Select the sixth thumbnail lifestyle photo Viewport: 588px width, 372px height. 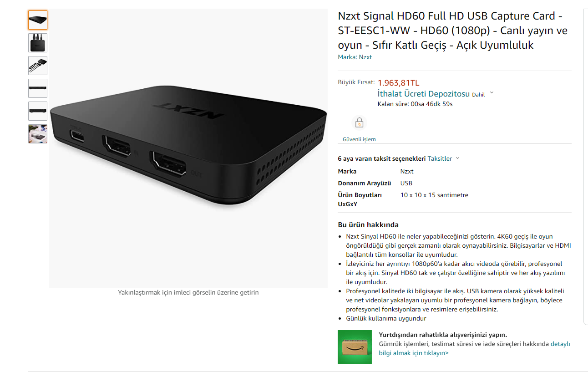38,134
